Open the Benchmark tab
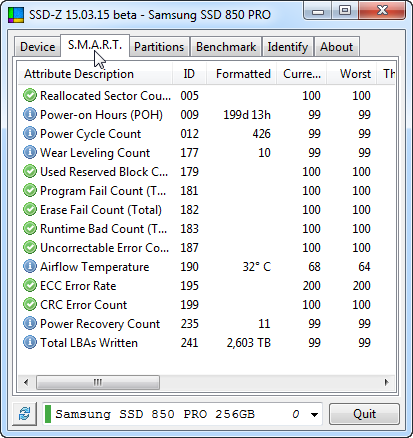The width and height of the screenshot is (413, 438). [226, 47]
